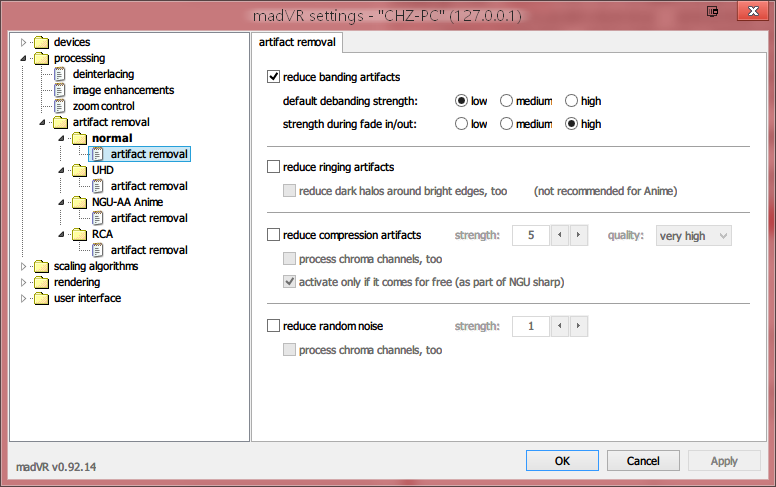Set default debanding strength to high
This screenshot has height=487, width=776.
click(571, 101)
